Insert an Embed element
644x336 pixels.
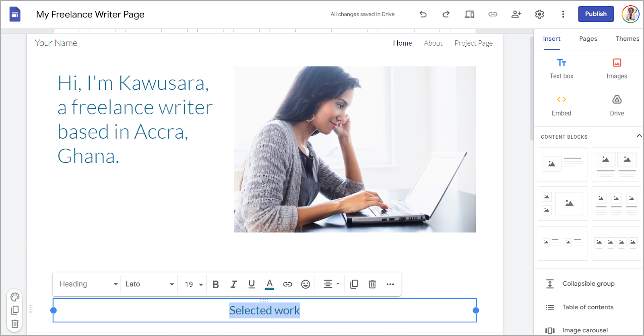[561, 106]
